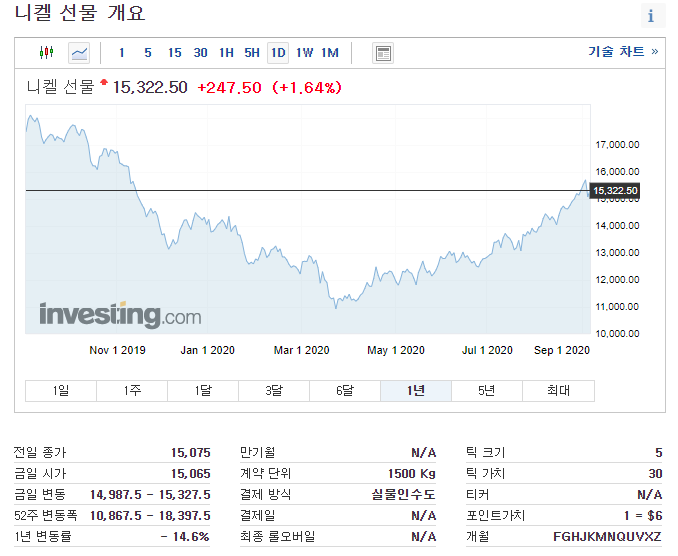The height and width of the screenshot is (556, 678).
Task: Choose the 1H interval
Action: tap(226, 53)
